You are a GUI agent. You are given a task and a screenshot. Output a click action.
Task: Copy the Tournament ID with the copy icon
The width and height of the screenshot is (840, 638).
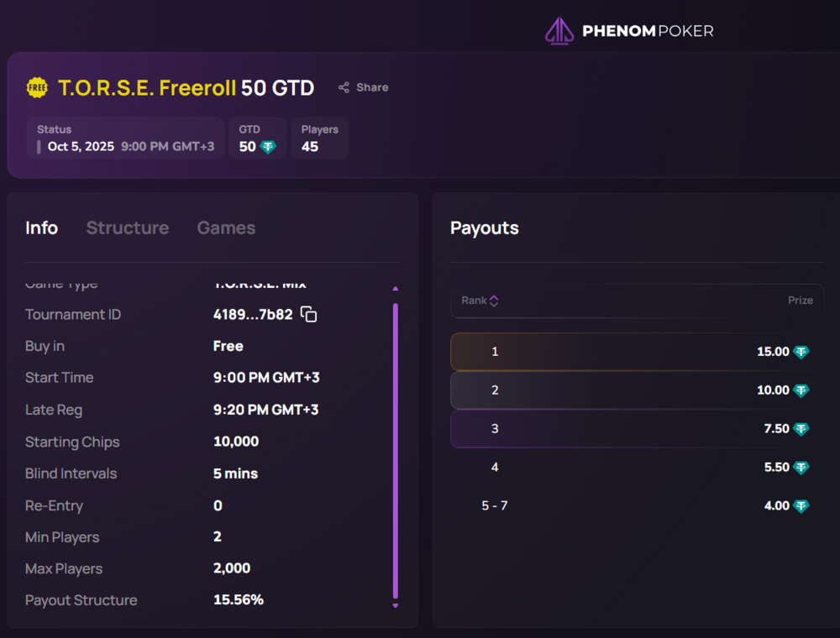(309, 315)
